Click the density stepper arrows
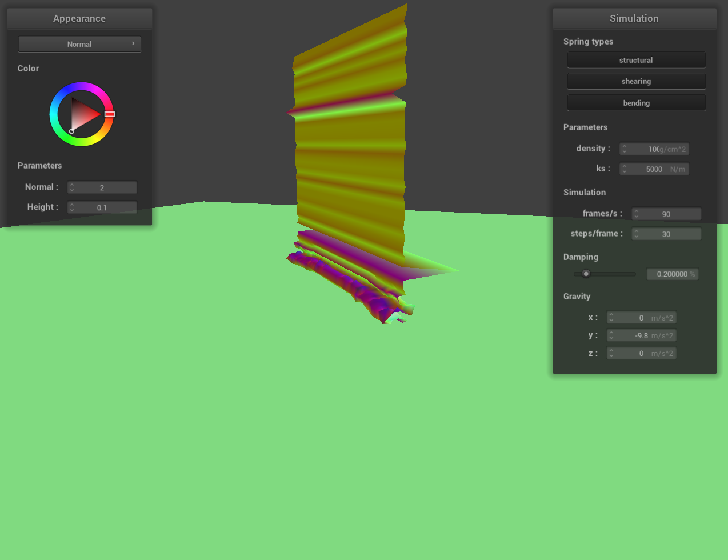 [x=625, y=149]
